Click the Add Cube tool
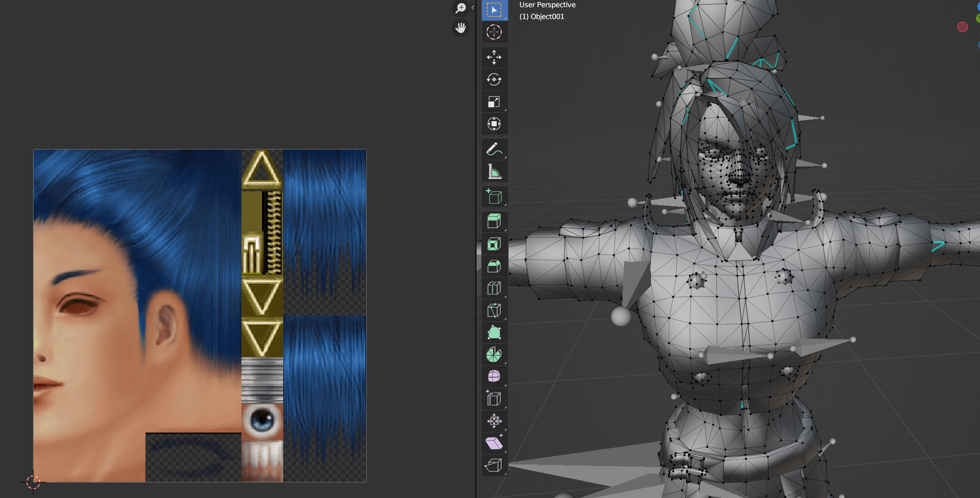This screenshot has height=498, width=980. 494,197
